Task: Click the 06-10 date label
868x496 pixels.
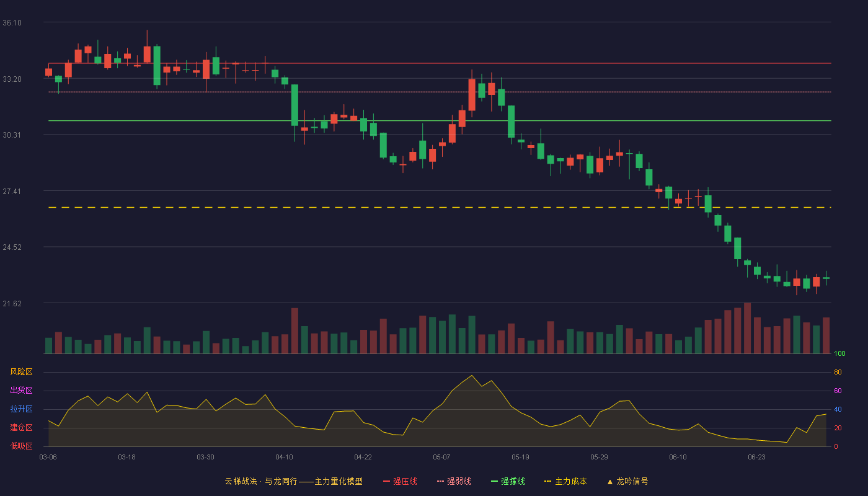Action: pos(678,457)
